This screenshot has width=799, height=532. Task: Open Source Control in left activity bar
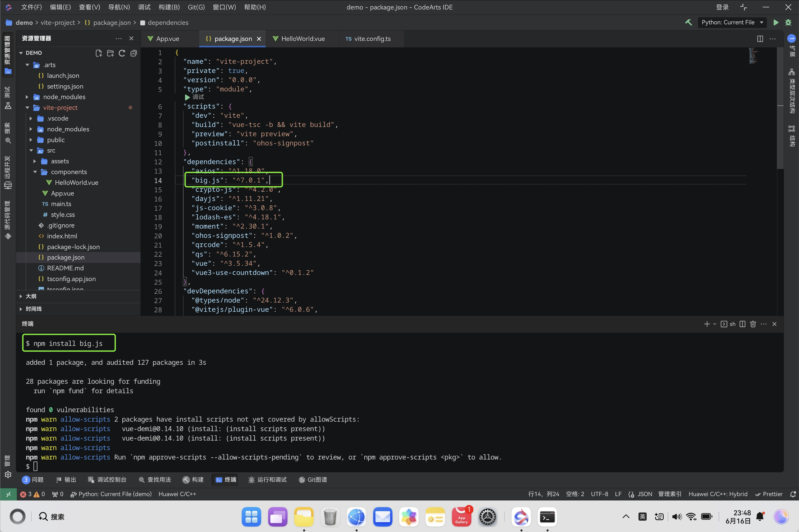(x=8, y=221)
